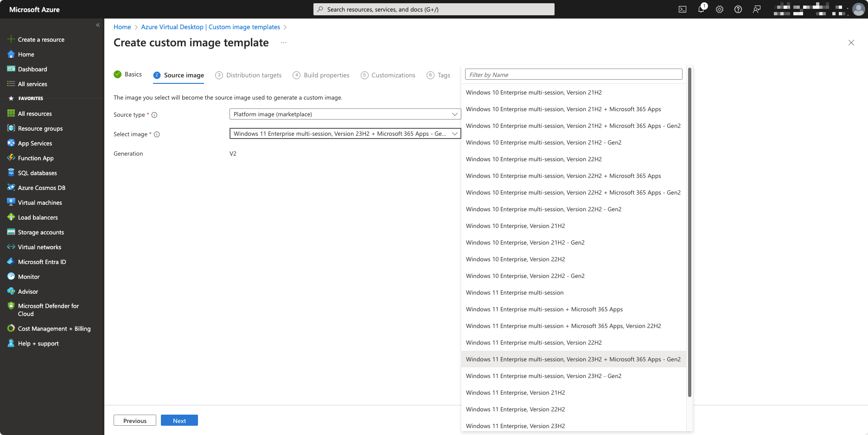
Task: Open the feedback icon in top bar
Action: (x=757, y=9)
